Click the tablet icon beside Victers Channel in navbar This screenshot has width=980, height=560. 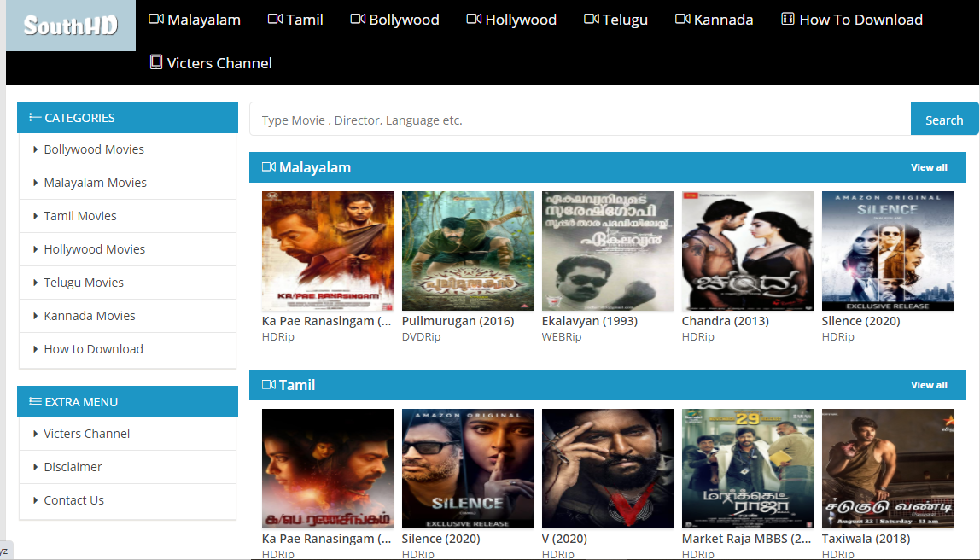156,61
